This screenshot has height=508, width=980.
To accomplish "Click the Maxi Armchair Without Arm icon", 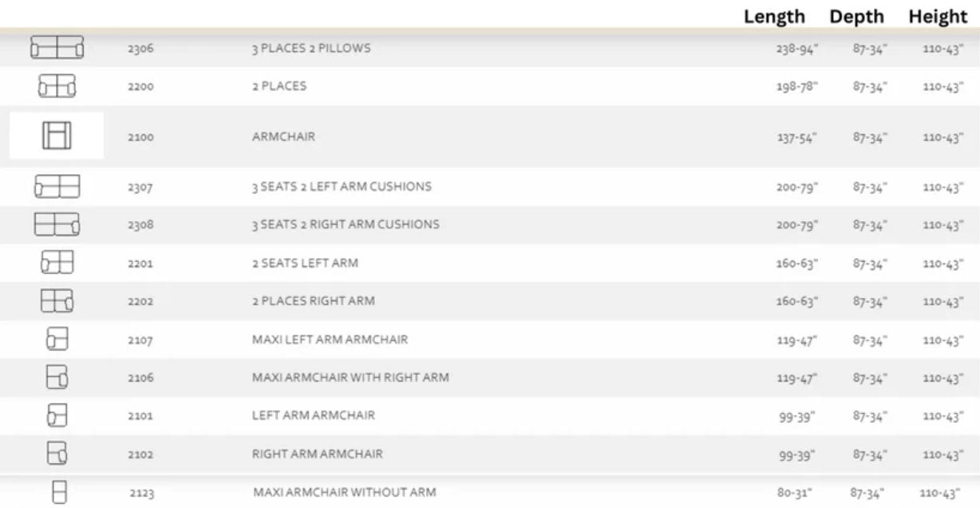I will (x=59, y=492).
